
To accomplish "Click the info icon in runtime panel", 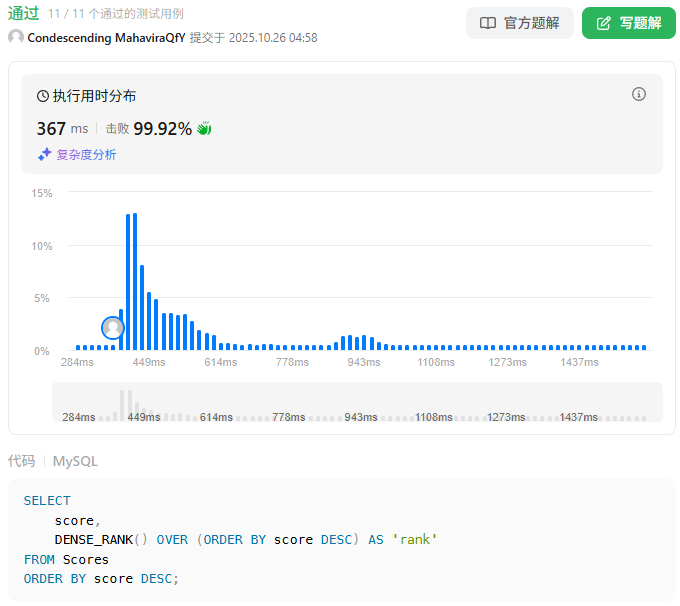I will tap(639, 94).
